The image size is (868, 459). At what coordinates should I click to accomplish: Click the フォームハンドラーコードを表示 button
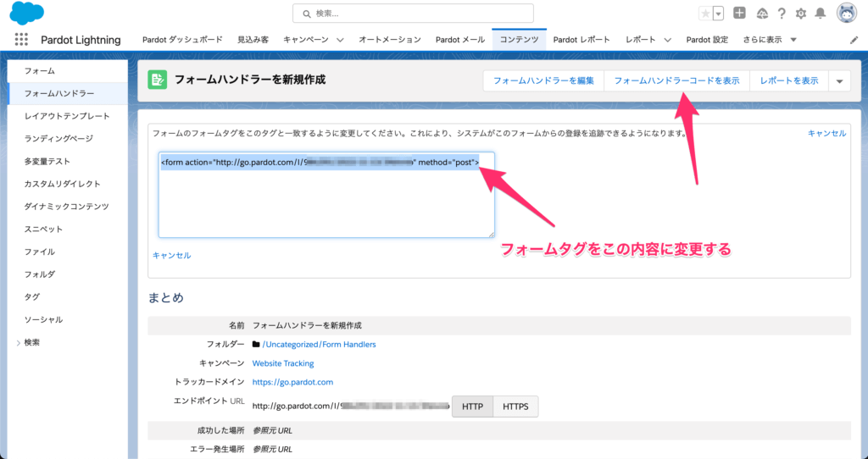(x=676, y=80)
